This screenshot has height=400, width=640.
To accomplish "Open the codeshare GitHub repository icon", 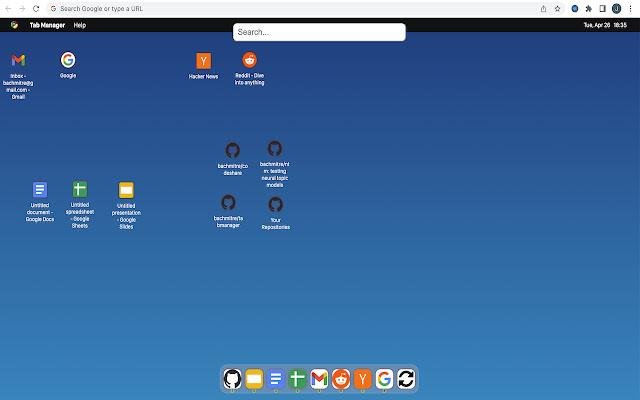I will click(233, 150).
